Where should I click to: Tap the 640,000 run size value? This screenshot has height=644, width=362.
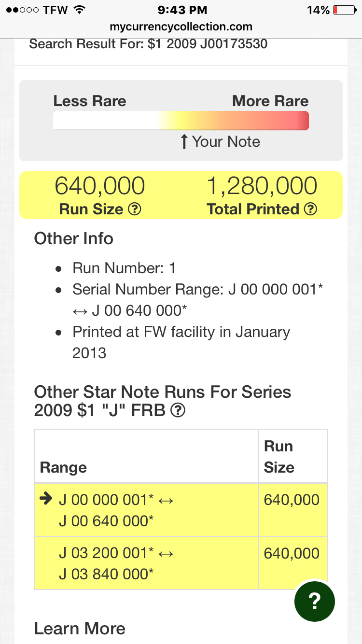[99, 186]
